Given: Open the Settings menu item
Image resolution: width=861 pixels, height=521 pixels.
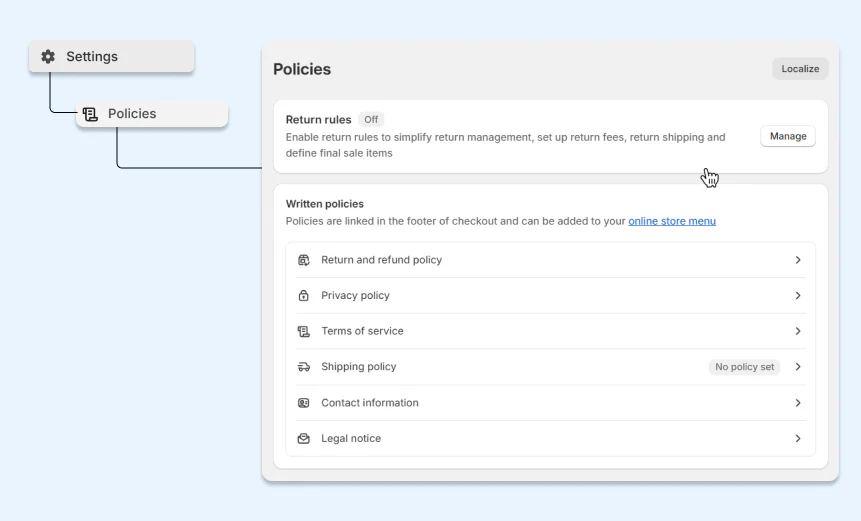Looking at the screenshot, I should click(111, 57).
